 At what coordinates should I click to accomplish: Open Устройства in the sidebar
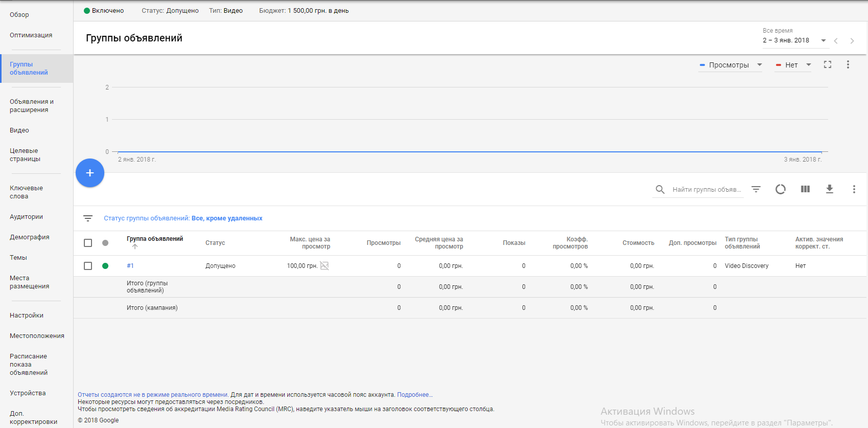click(28, 393)
